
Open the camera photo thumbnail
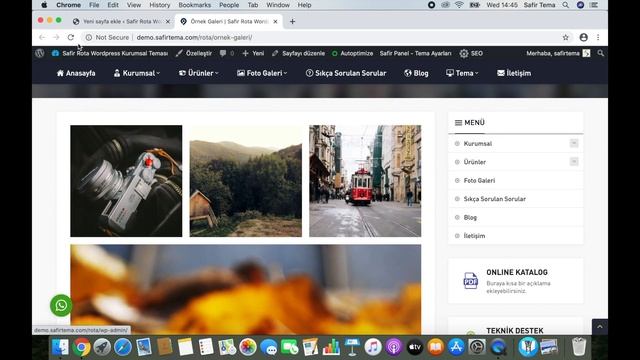coord(126,181)
